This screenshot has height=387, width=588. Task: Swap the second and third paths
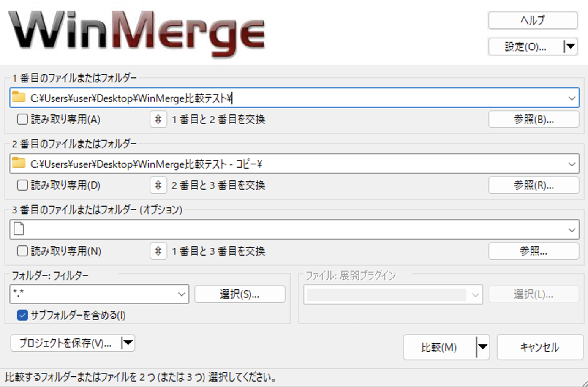pos(158,185)
